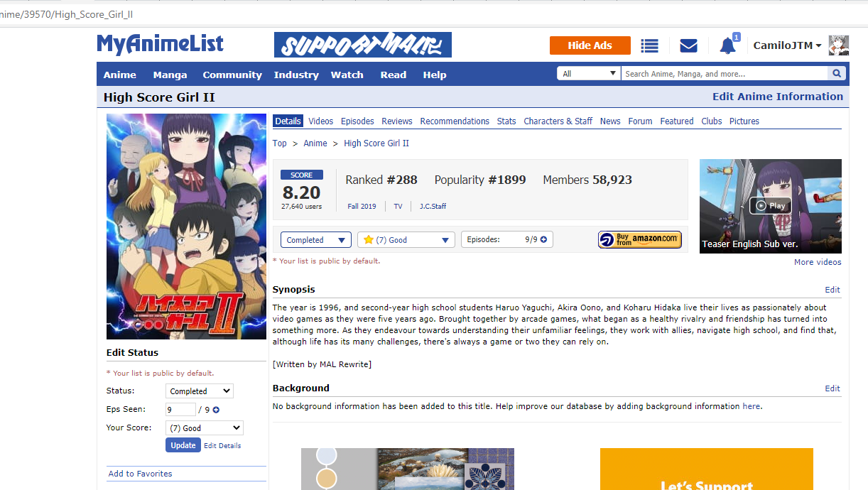Screen dimensions: 868x490
Task: Open the CamiloJTM account menu
Action: coord(787,45)
